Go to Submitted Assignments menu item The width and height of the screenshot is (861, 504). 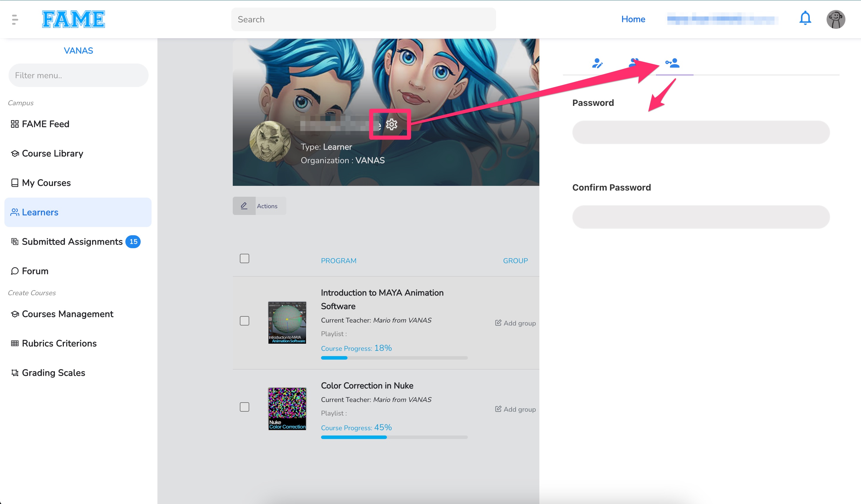point(72,241)
